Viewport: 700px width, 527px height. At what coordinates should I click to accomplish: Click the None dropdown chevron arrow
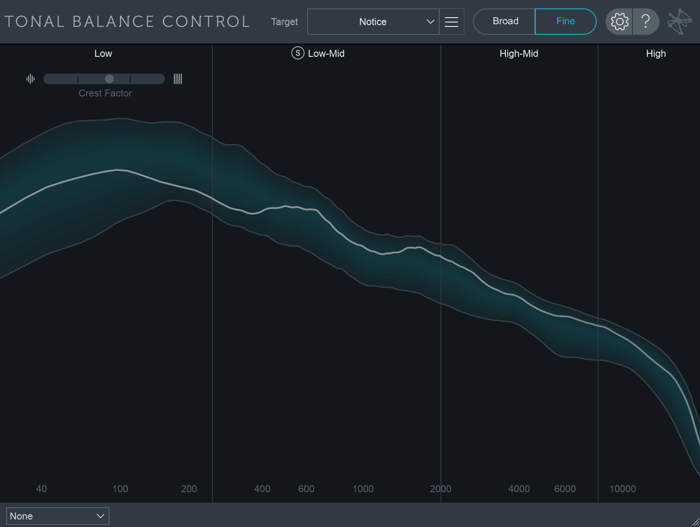(x=100, y=516)
